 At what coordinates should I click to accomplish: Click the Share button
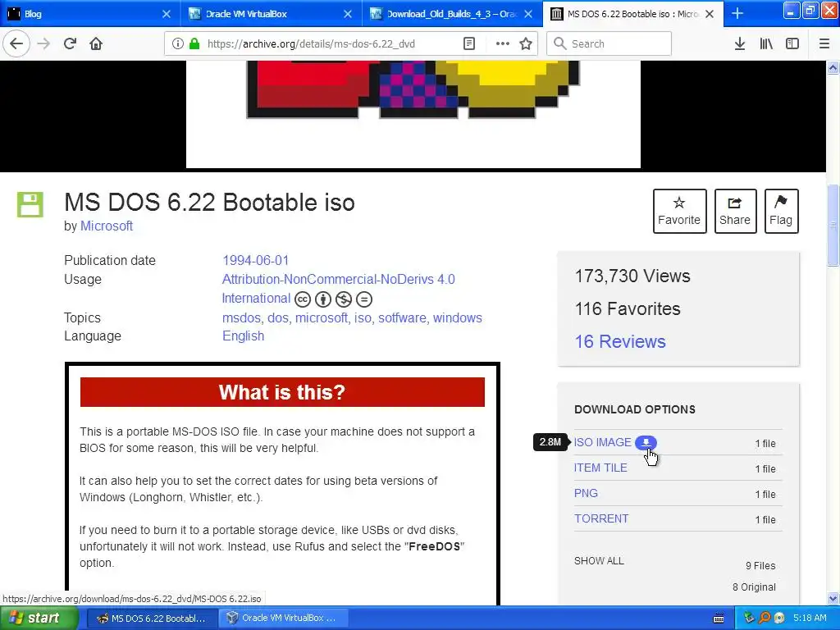pos(735,211)
